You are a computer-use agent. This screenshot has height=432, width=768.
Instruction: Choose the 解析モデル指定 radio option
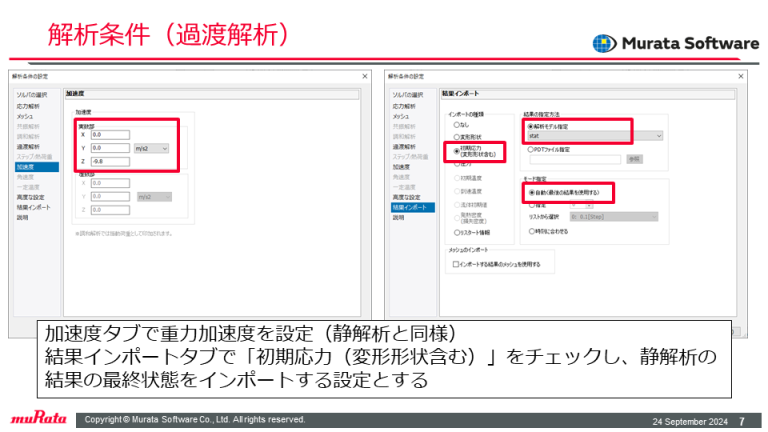click(x=530, y=126)
